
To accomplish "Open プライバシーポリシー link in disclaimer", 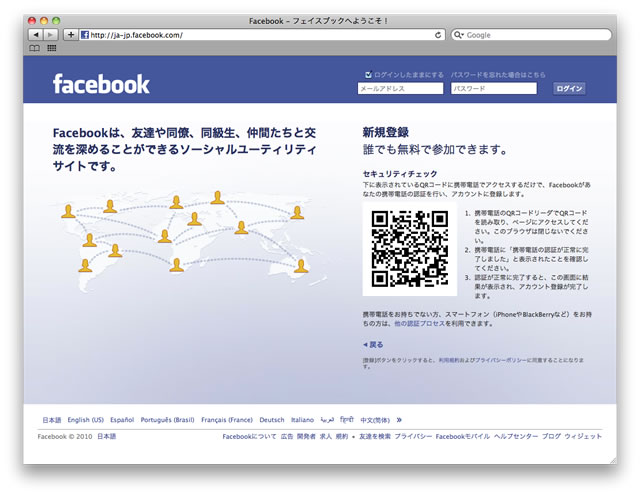I will click(501, 360).
